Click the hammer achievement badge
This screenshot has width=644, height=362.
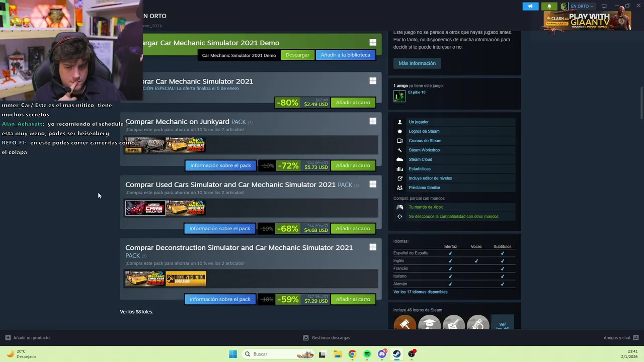click(x=405, y=323)
